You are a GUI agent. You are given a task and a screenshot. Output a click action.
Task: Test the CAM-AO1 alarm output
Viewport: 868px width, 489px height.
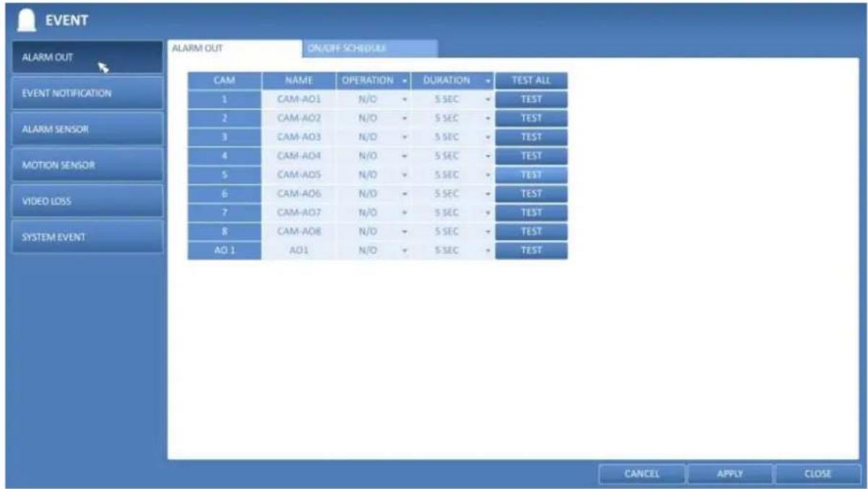[531, 99]
